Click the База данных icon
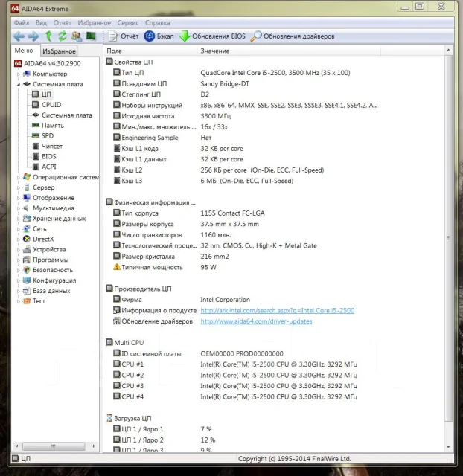This screenshot has height=476, width=463. pyautogui.click(x=27, y=291)
